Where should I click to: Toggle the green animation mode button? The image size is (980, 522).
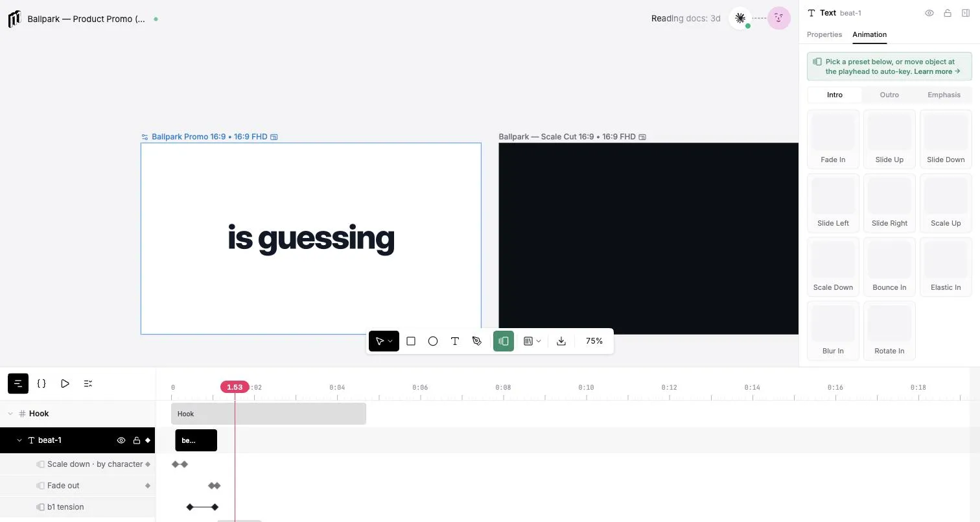(504, 341)
